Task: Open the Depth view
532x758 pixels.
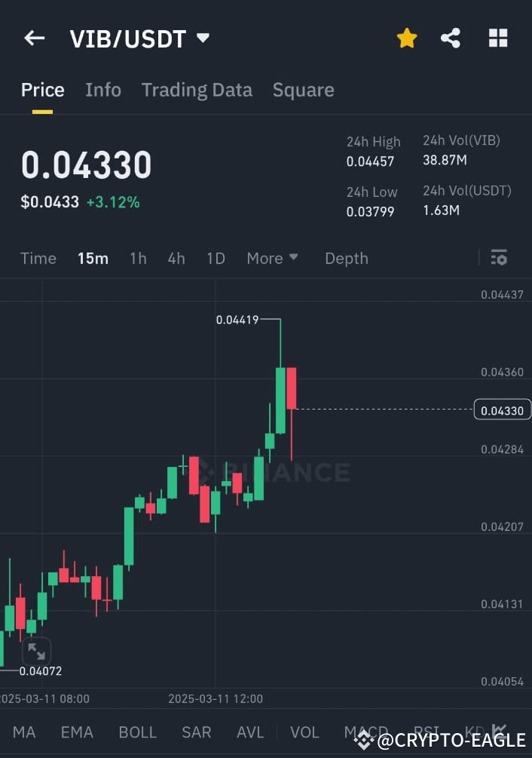Action: point(346,258)
